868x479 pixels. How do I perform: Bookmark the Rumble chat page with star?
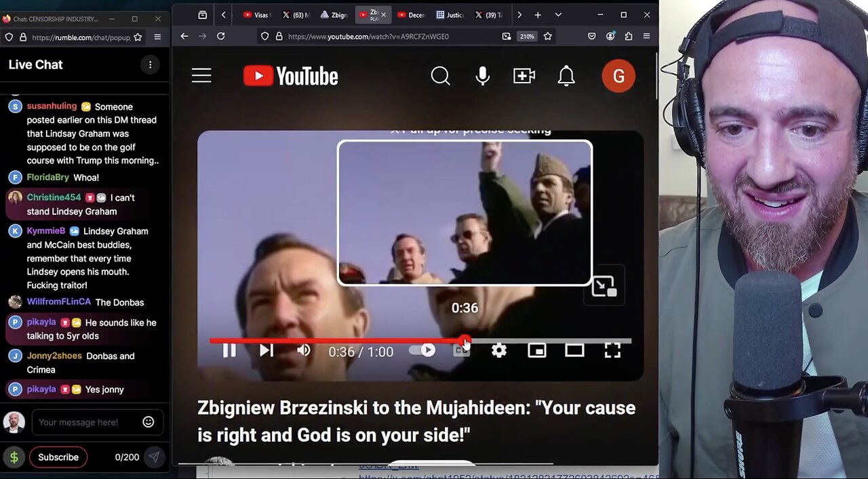[138, 38]
